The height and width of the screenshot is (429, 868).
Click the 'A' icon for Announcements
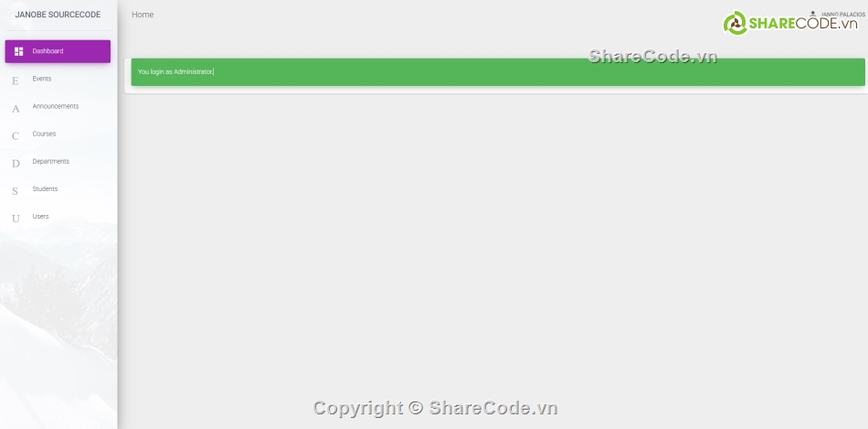click(x=15, y=108)
